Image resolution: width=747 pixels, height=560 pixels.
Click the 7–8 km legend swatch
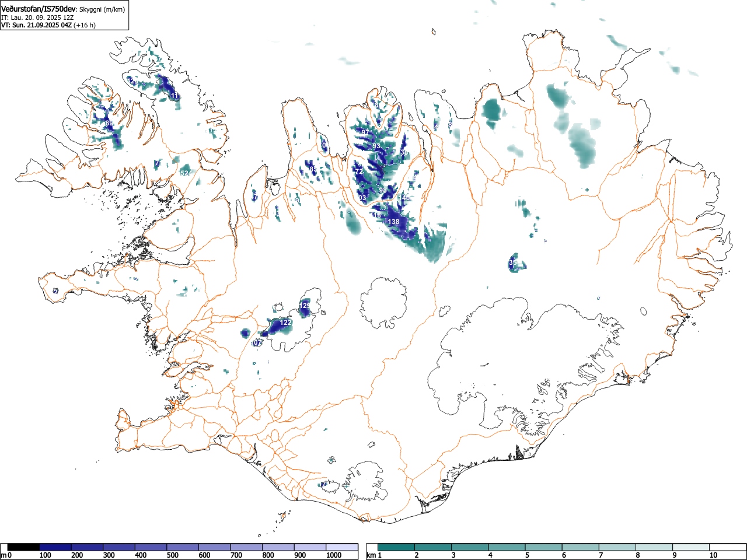pos(617,547)
